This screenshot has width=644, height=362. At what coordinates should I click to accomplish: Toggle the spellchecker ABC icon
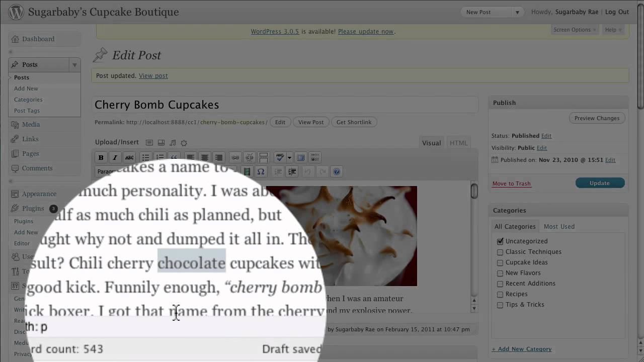tap(280, 157)
